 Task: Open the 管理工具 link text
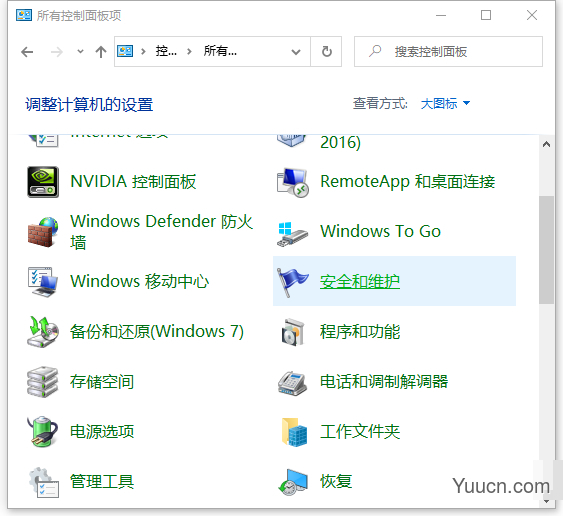pyautogui.click(x=102, y=482)
